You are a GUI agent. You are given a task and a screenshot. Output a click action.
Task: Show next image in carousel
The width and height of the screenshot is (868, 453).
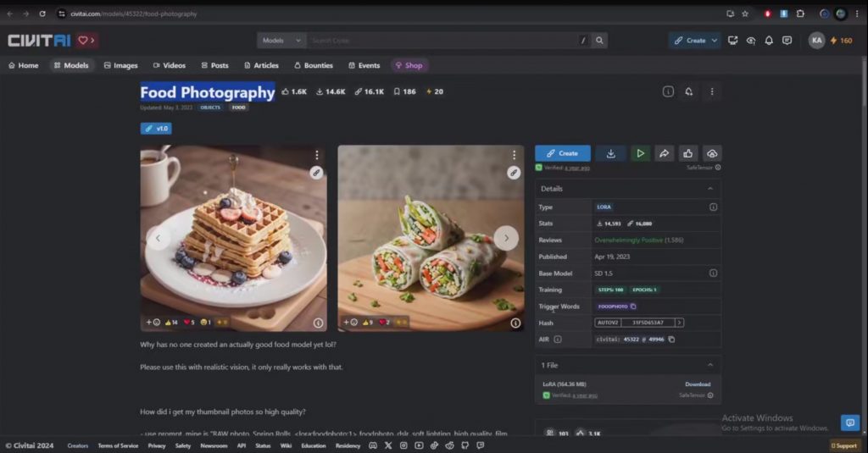(506, 239)
